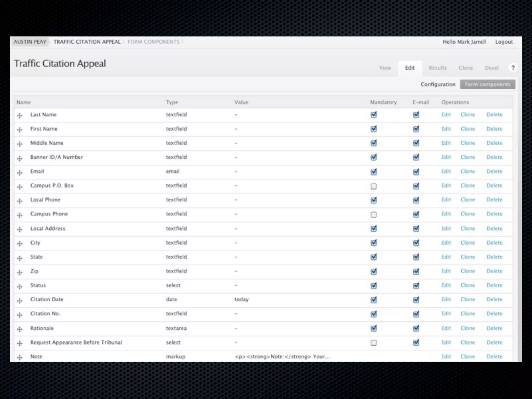Screen dimensions: 532x399
Task: Enable Mandatory checkbox for Campus P.O. Box
Action: pos(374,186)
